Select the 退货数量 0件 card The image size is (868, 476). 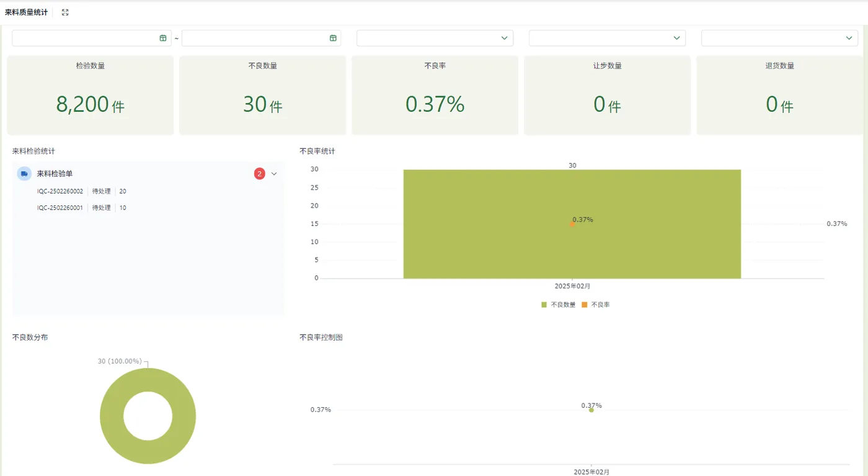pyautogui.click(x=780, y=95)
